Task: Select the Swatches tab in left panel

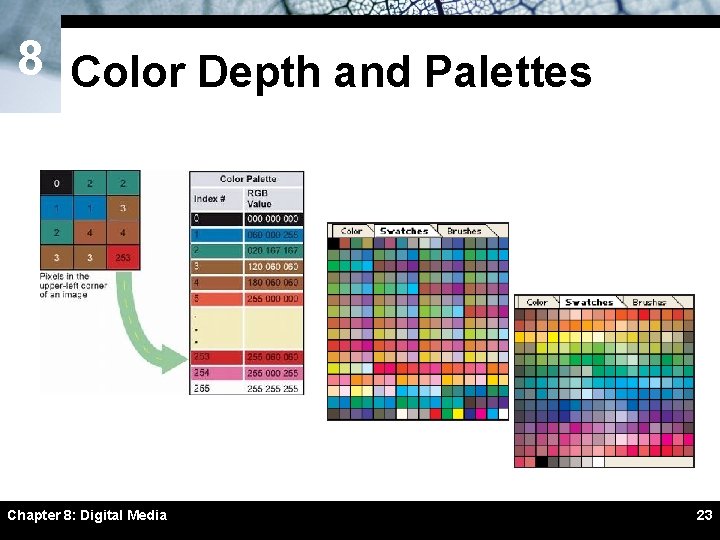Action: click(x=404, y=231)
